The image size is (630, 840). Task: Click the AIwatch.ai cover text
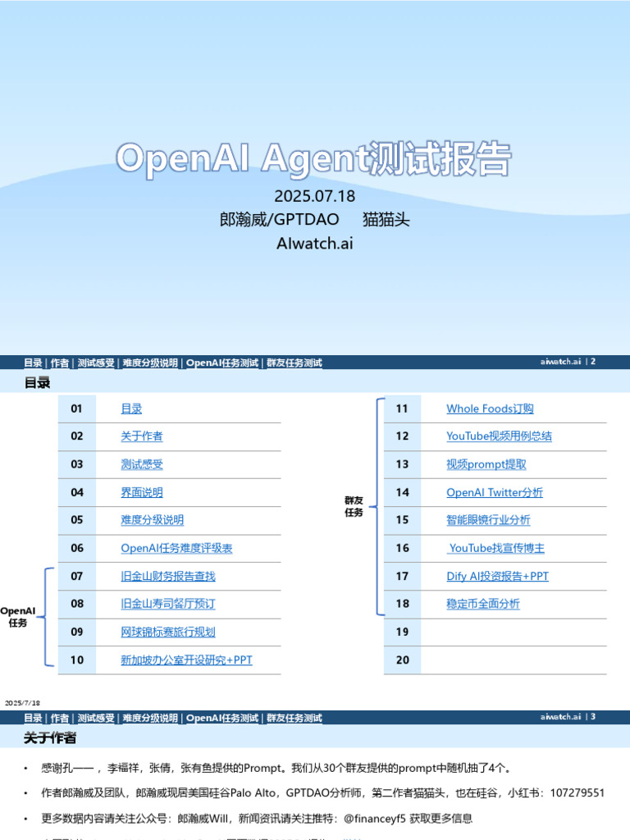pyautogui.click(x=315, y=243)
